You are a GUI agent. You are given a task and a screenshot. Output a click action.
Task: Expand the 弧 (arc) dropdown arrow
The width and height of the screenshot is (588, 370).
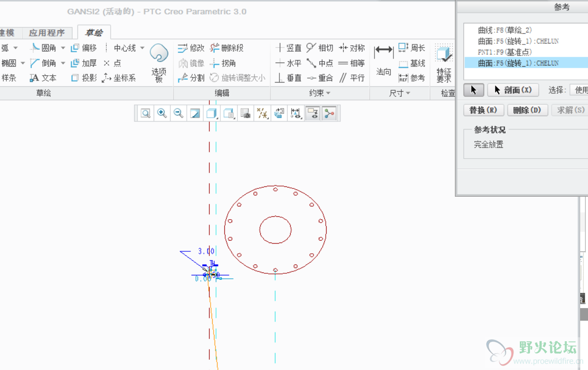click(16, 48)
